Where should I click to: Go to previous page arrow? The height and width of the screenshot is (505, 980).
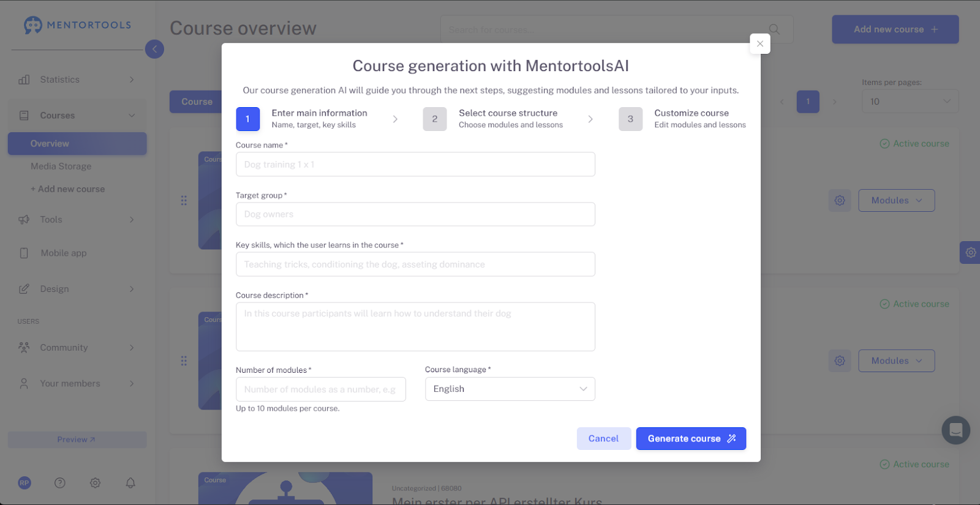(782, 102)
